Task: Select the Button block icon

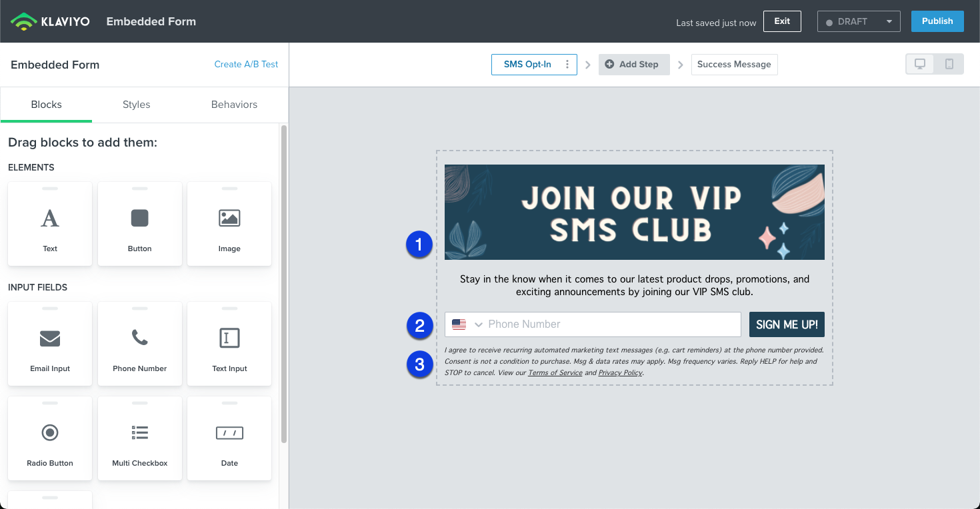Action: (x=139, y=218)
